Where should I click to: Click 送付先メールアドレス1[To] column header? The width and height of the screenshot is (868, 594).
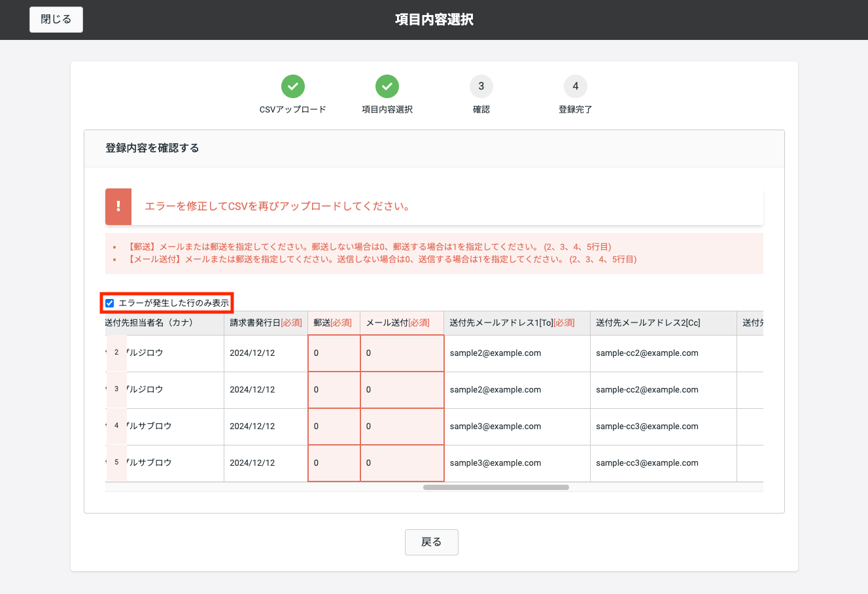click(x=517, y=323)
